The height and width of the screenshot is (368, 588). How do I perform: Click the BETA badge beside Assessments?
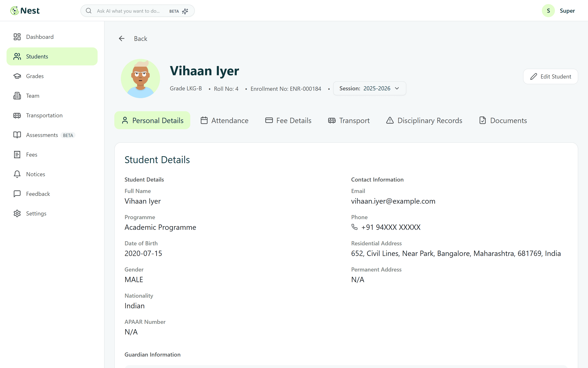[x=68, y=135]
